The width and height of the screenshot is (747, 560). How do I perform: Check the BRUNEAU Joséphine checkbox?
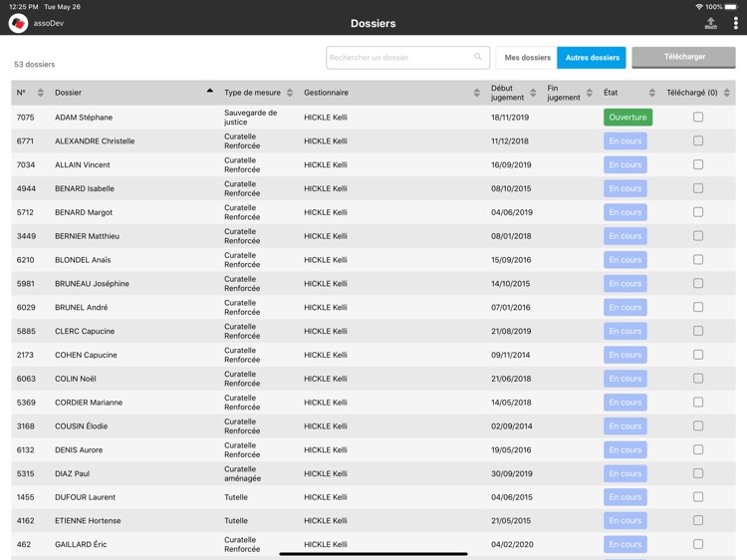698,283
